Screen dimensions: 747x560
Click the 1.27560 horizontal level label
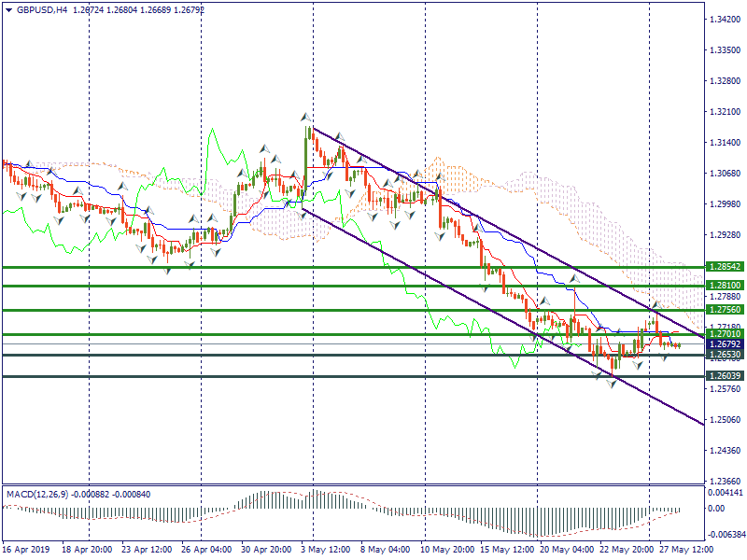pos(724,310)
